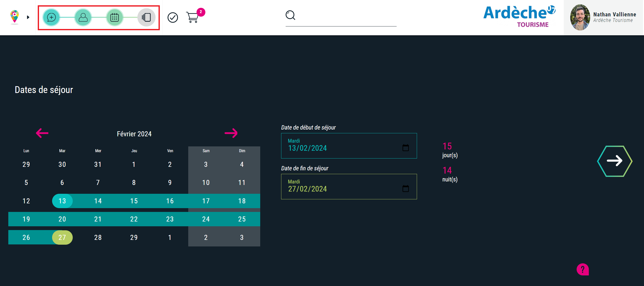Pick February 28 in calendar
This screenshot has width=644, height=286.
coord(98,237)
